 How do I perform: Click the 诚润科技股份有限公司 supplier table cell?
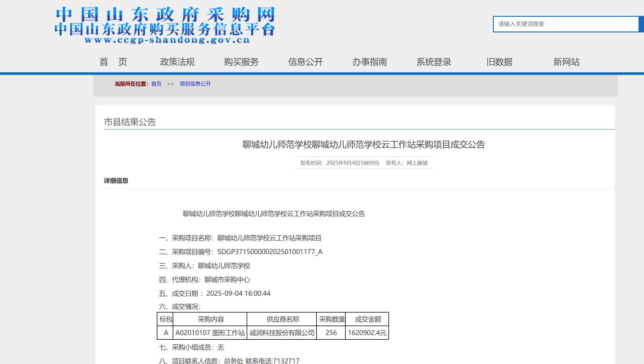[282, 333]
